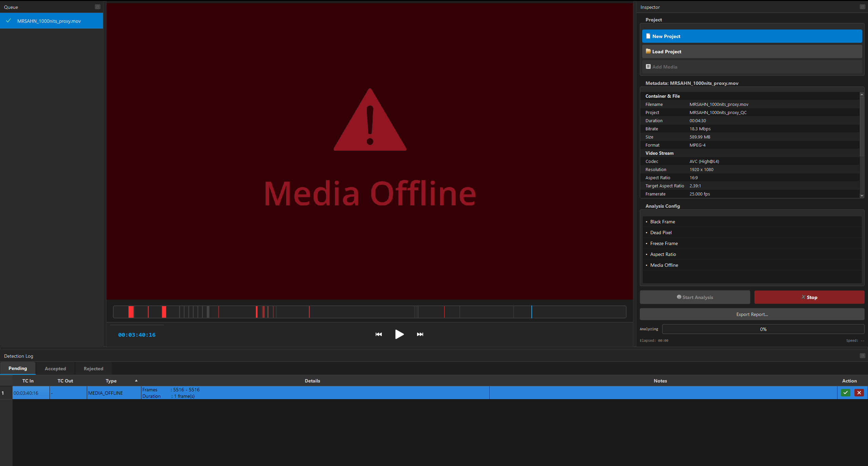
Task: Stop the running analysis
Action: pos(809,297)
